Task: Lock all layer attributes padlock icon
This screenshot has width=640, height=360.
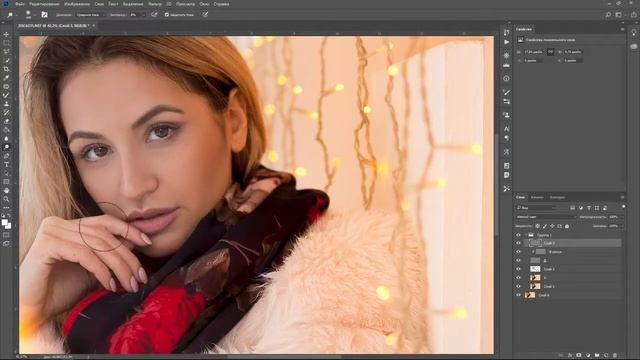Action: (x=567, y=226)
